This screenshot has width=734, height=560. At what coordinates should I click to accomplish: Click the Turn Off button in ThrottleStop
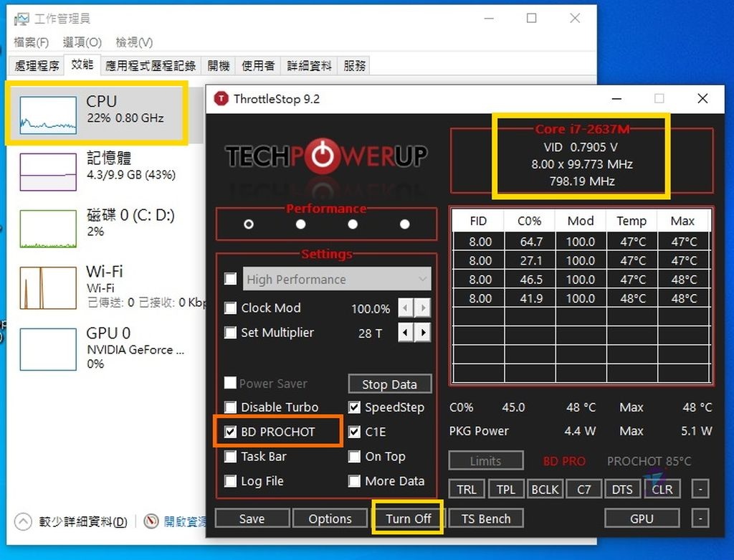tap(407, 518)
